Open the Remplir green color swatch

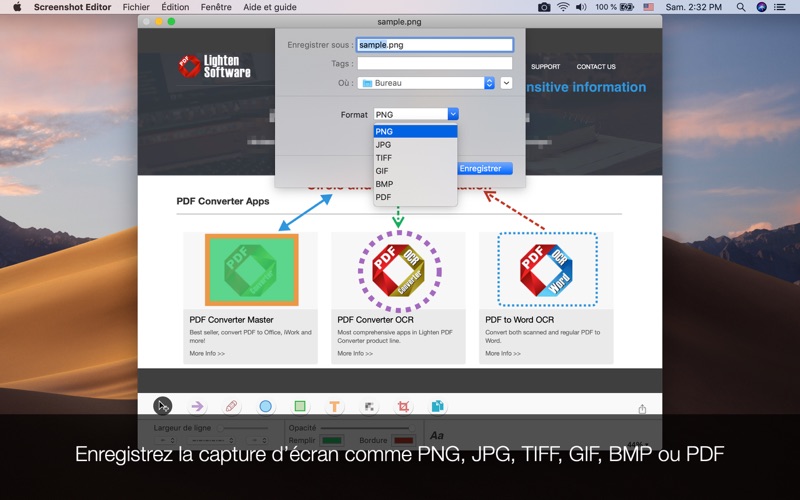point(332,440)
